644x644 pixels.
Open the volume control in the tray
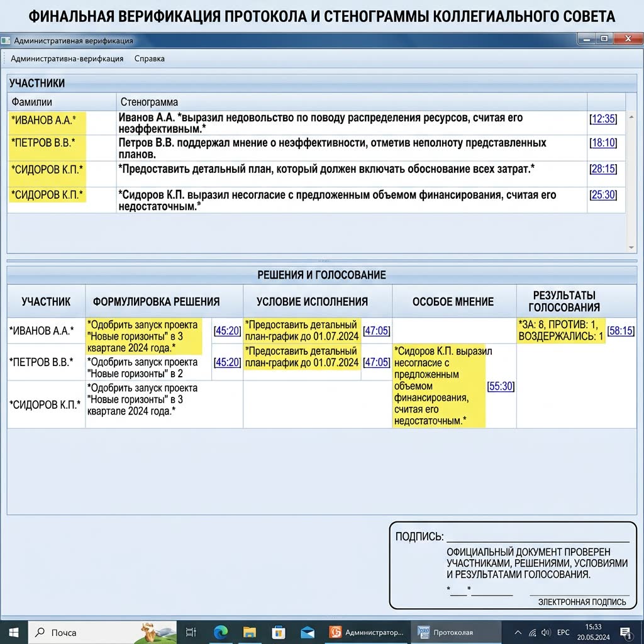click(x=546, y=633)
